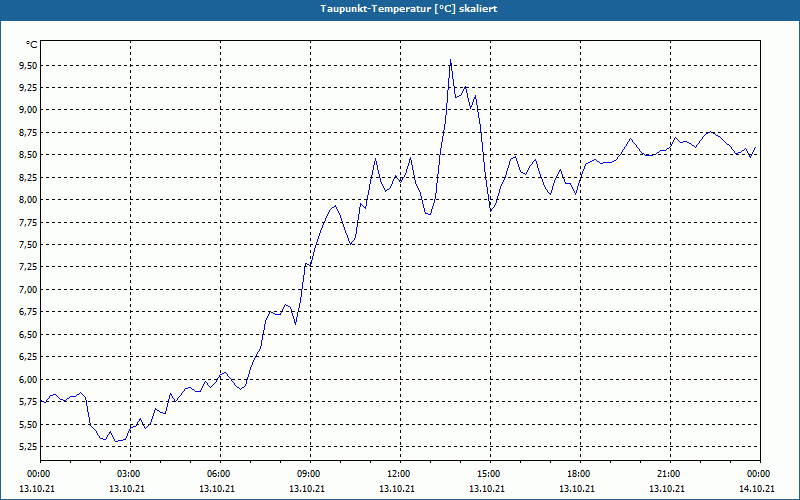This screenshot has width=800, height=500.
Task: Click the '7,50' y-axis value
Action: click(x=29, y=244)
